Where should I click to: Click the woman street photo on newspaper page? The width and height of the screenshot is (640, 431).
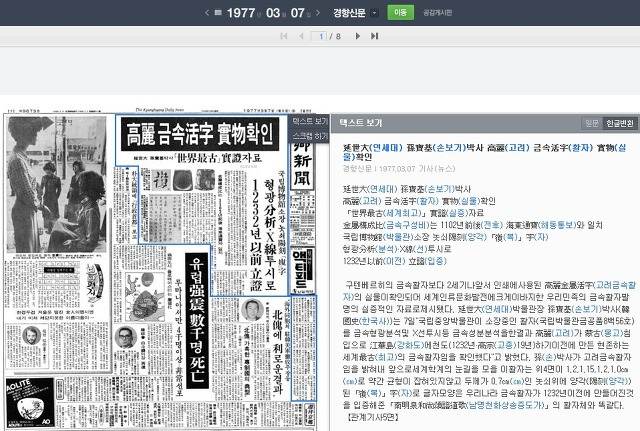pos(57,184)
